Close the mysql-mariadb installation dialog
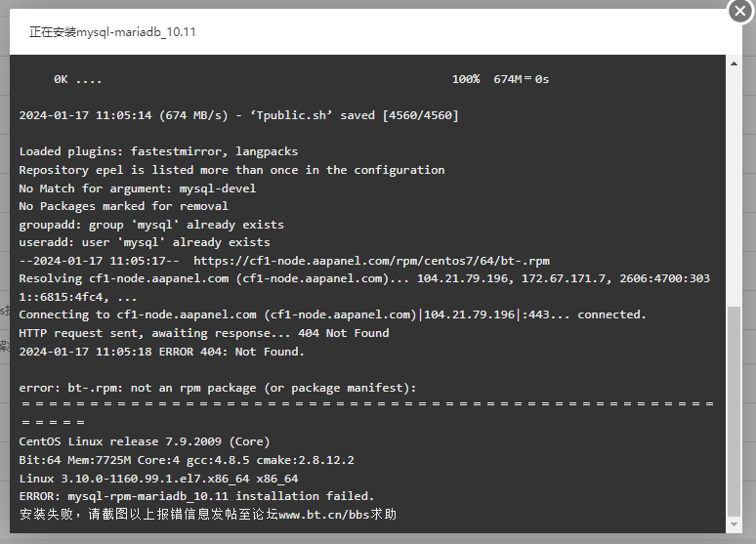Image resolution: width=756 pixels, height=544 pixels. (740, 11)
